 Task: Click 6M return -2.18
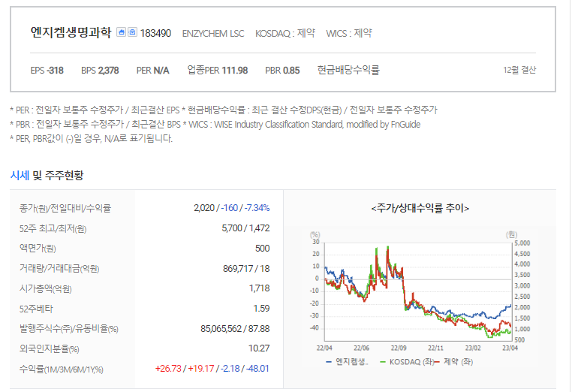coord(230,368)
